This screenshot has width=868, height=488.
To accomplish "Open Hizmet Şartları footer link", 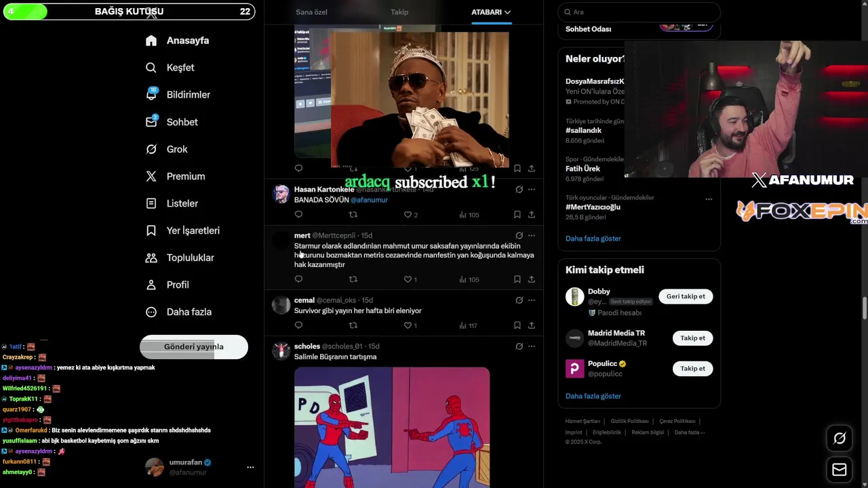I will point(583,422).
